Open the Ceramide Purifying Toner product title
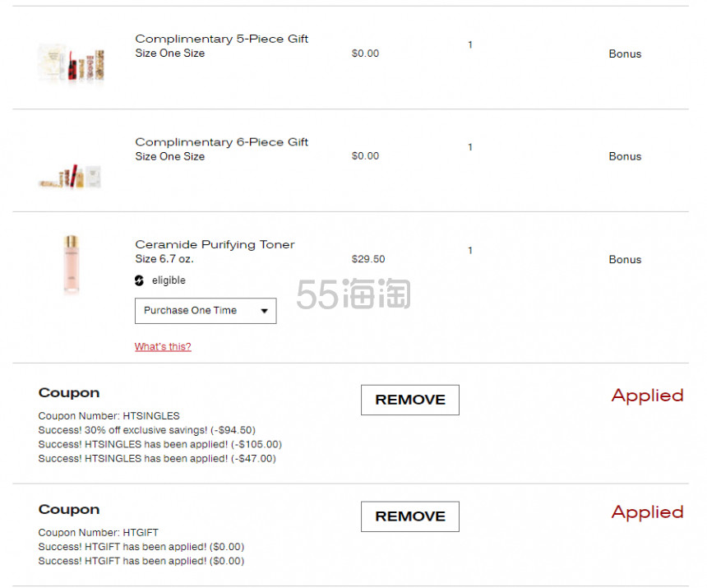This screenshot has height=588, width=707. coord(215,244)
